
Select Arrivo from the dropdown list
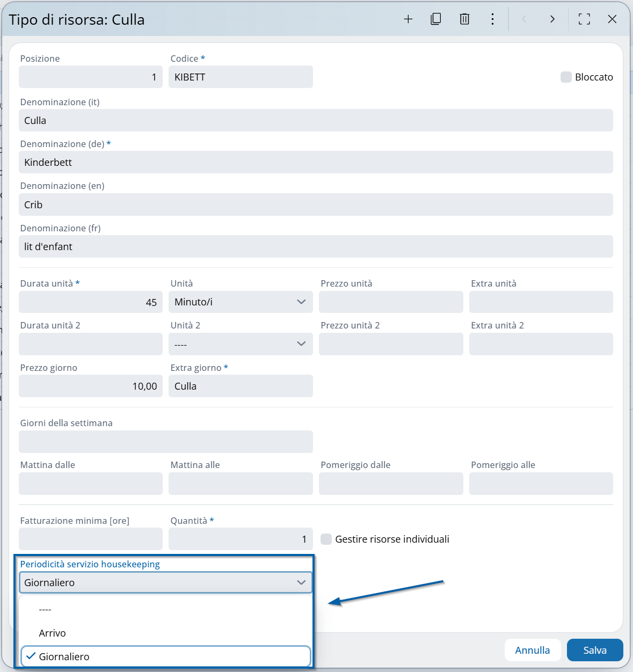click(53, 633)
